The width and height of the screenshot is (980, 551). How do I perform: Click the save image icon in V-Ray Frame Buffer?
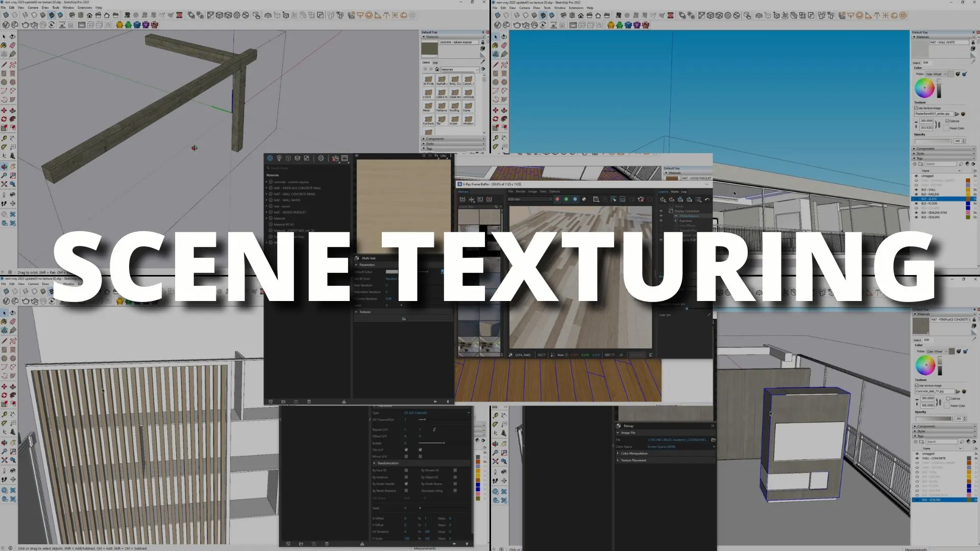tap(596, 199)
